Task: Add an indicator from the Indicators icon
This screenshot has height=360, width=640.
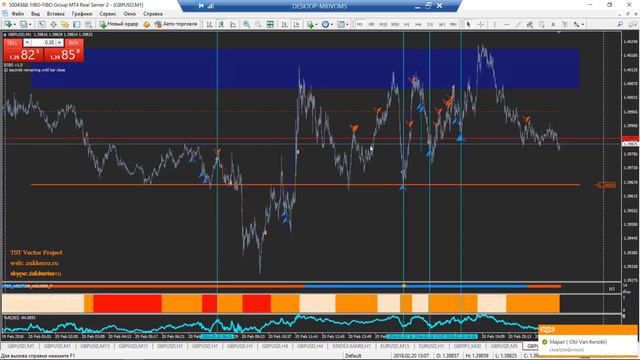Action: click(x=311, y=24)
